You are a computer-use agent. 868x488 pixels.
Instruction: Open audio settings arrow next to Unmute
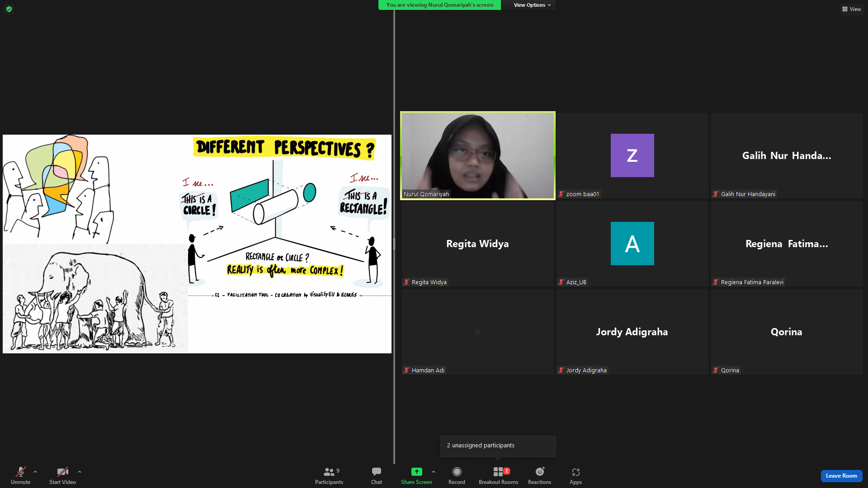(x=35, y=472)
